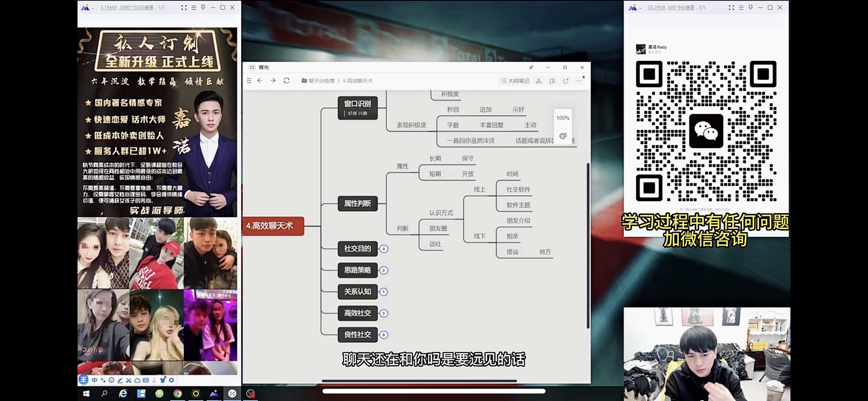Image resolution: width=868 pixels, height=401 pixels.
Task: Go back with the left arrow icon
Action: [x=260, y=81]
